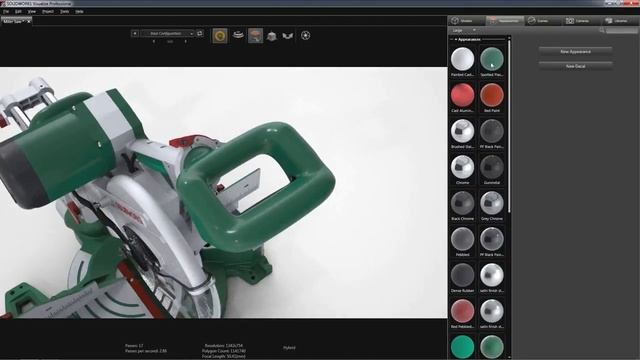Select the Brushed Stainless appearance

click(462, 131)
